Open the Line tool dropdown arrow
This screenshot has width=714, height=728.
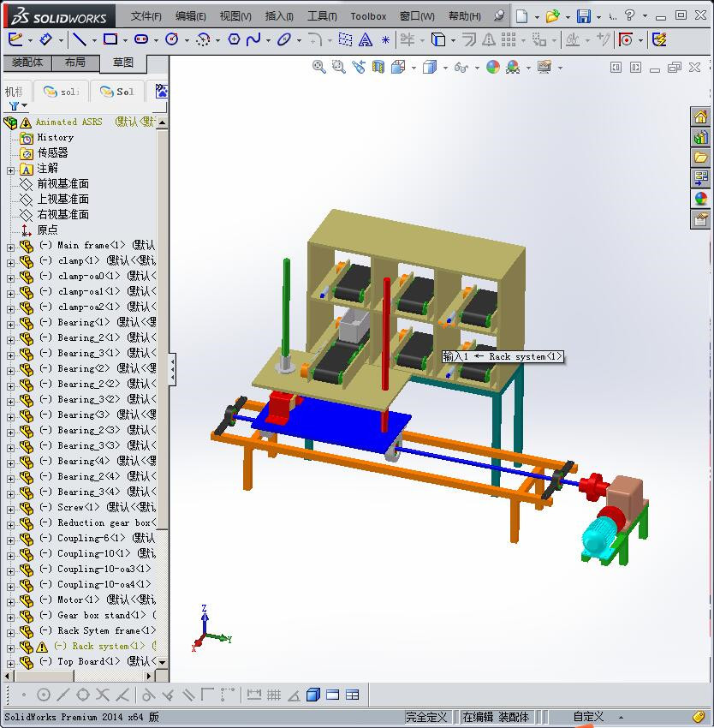pos(94,41)
